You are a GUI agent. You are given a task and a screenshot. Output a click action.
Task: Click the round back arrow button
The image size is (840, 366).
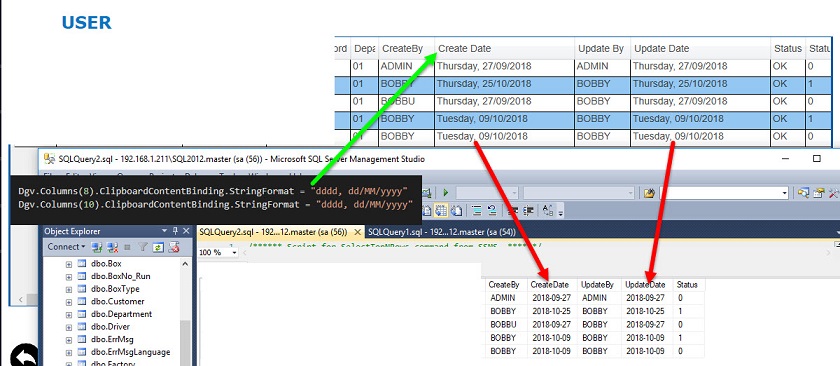(x=24, y=356)
